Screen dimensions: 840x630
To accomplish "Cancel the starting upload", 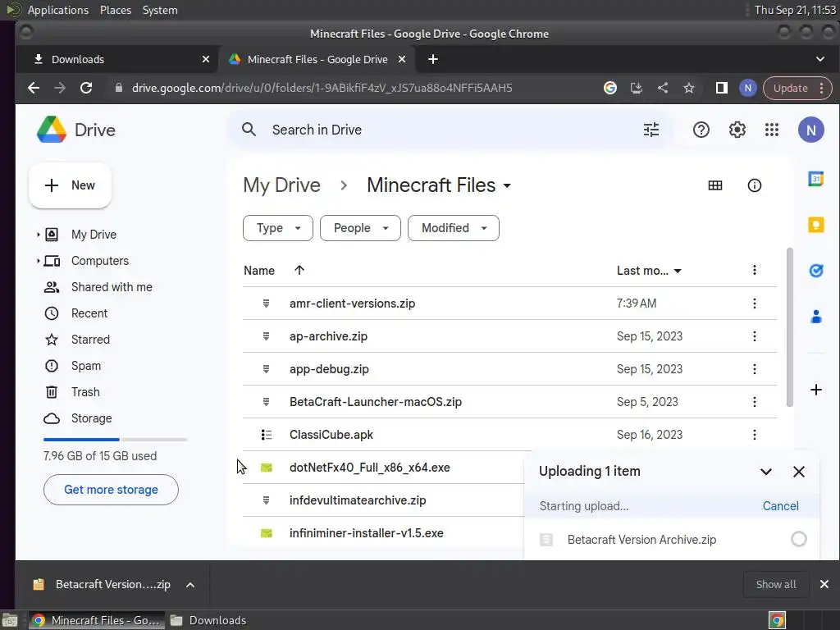I will coord(780,506).
